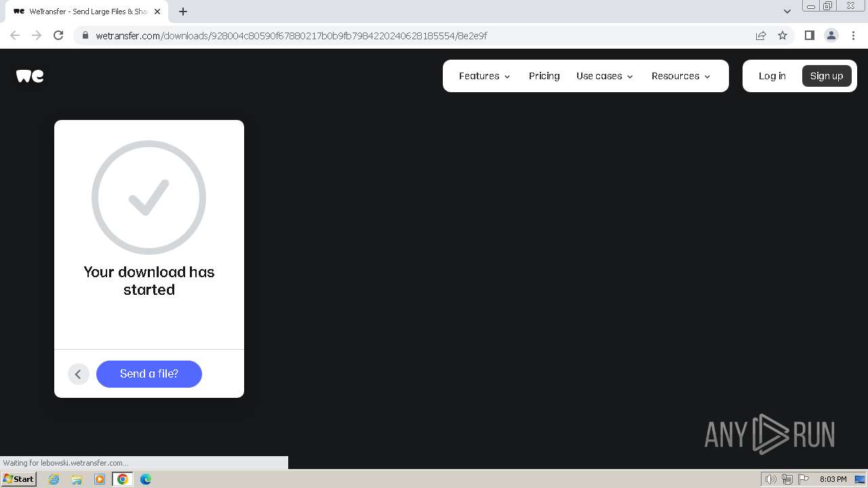Click the 8:03 PM system clock
Screen dimensions: 868x488
(x=833, y=479)
